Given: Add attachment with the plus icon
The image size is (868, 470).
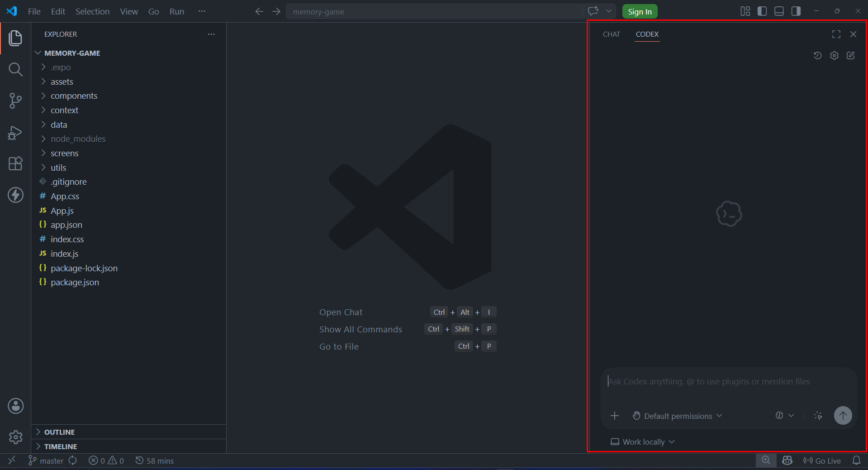Looking at the screenshot, I should [614, 416].
